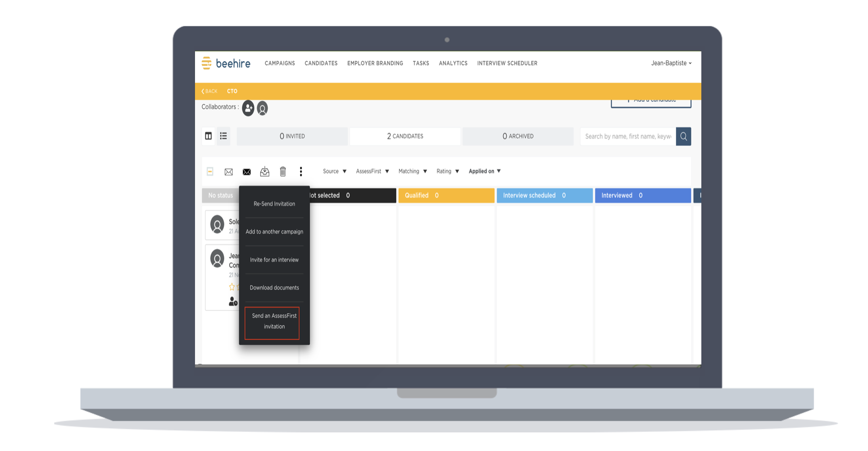Click the add collaborator icon
The image size is (868, 451).
point(248,108)
